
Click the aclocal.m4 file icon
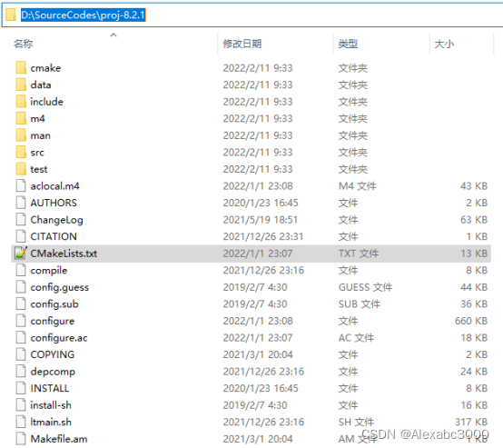click(x=21, y=186)
